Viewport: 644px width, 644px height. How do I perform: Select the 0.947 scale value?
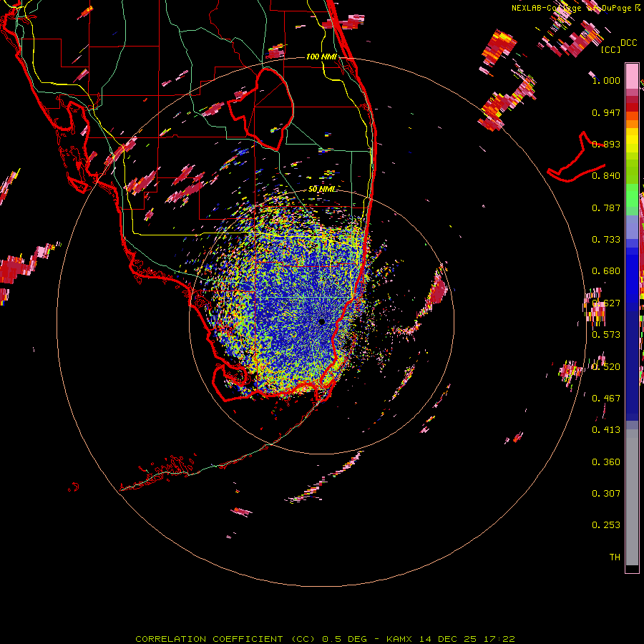coord(606,112)
